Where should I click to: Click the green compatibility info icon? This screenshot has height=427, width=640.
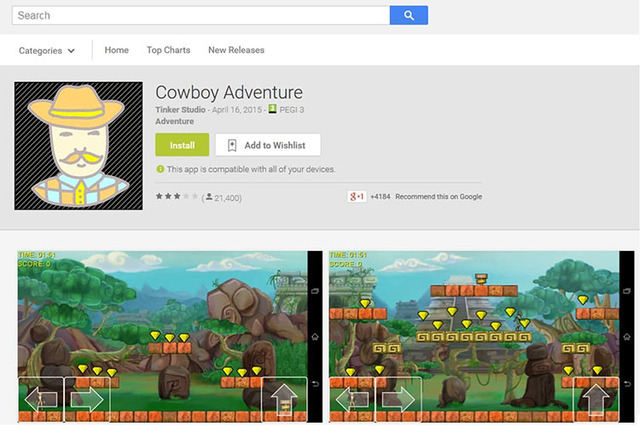click(x=160, y=169)
